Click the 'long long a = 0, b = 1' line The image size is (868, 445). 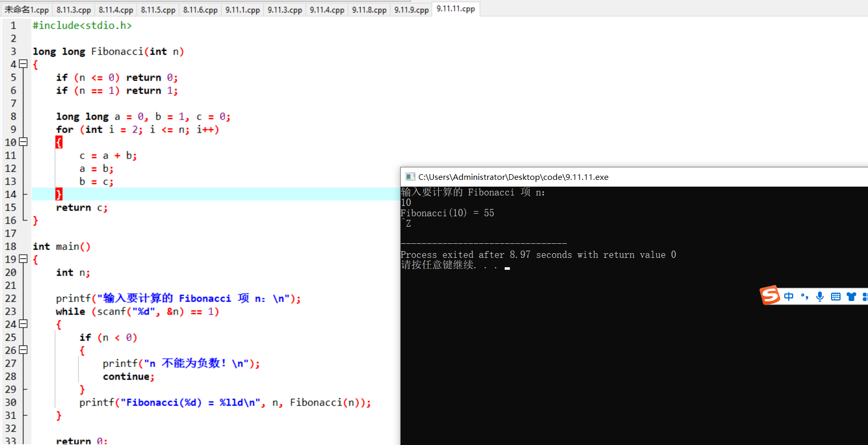coord(143,116)
